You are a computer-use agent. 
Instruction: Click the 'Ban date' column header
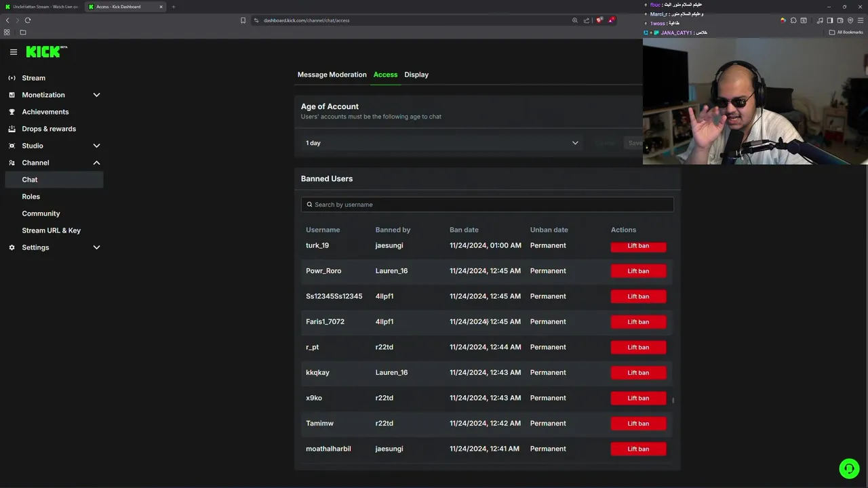[464, 230]
